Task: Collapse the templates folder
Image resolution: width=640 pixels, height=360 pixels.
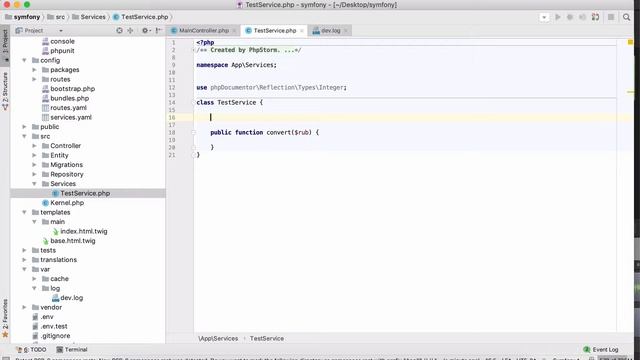Action: [24, 212]
